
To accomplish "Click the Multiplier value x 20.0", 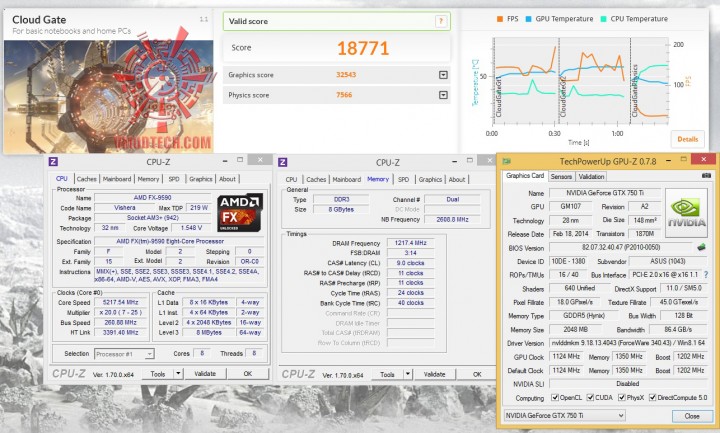I will click(x=121, y=312).
